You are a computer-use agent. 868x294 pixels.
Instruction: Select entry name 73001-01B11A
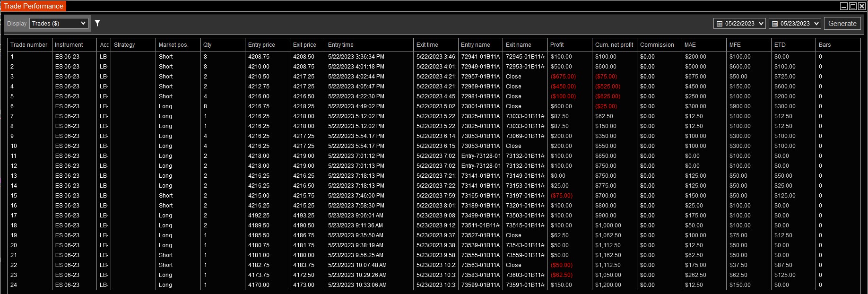[480, 106]
